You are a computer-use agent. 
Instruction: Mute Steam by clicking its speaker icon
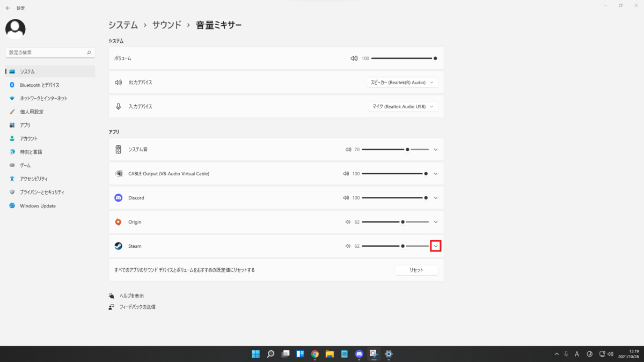tap(348, 246)
